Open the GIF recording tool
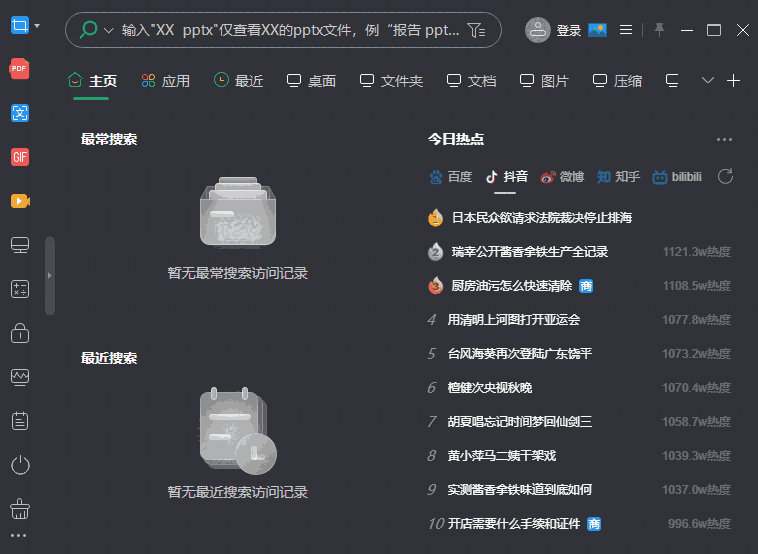The image size is (758, 554). (x=20, y=157)
